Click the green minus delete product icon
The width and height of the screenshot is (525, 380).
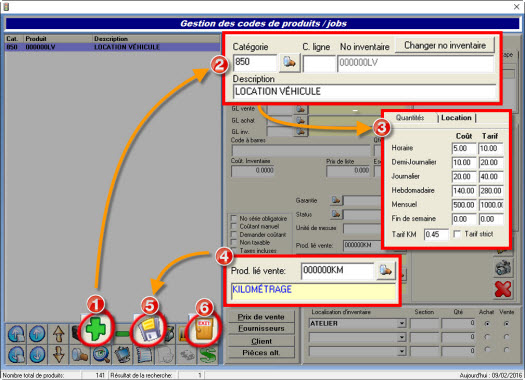pos(123,333)
